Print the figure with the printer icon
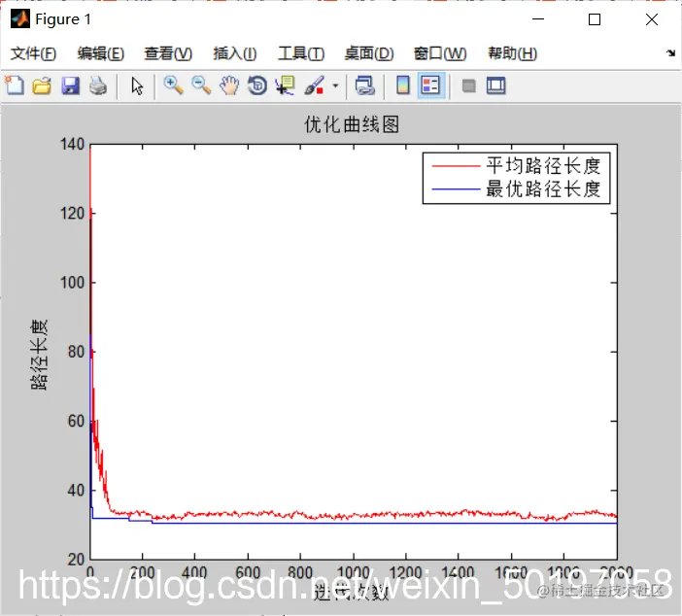Viewport: 682px width, 616px height. point(98,86)
